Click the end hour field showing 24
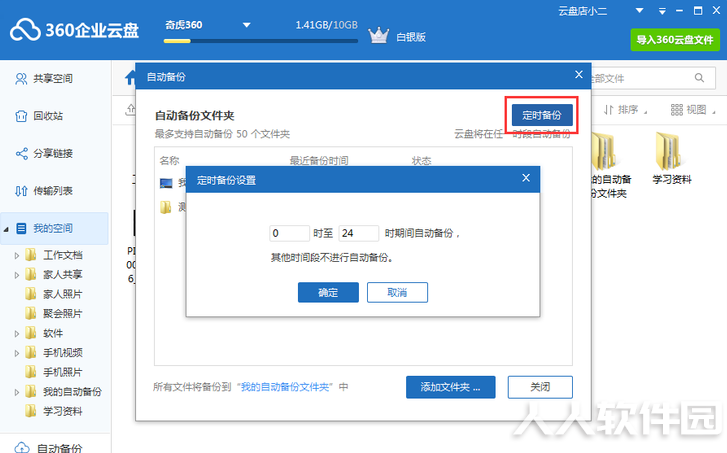This screenshot has height=453, width=727. tap(359, 233)
